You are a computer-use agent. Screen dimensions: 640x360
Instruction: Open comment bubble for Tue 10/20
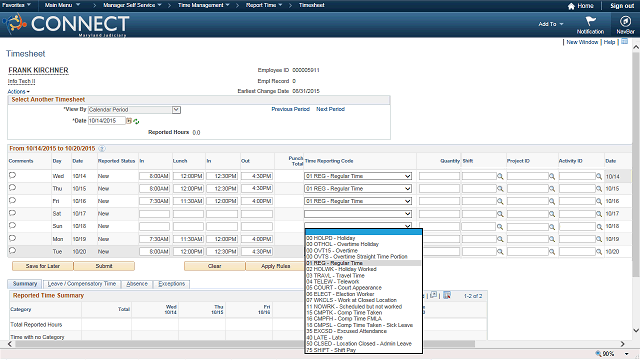pyautogui.click(x=12, y=251)
